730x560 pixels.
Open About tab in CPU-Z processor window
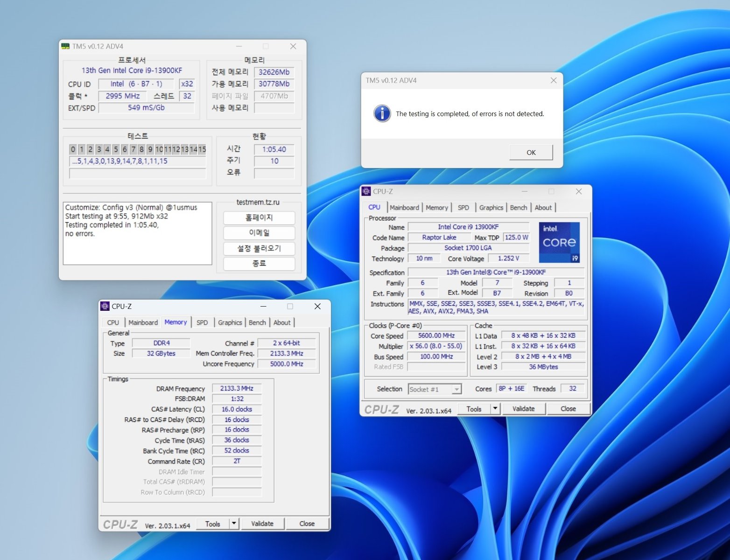pos(543,208)
